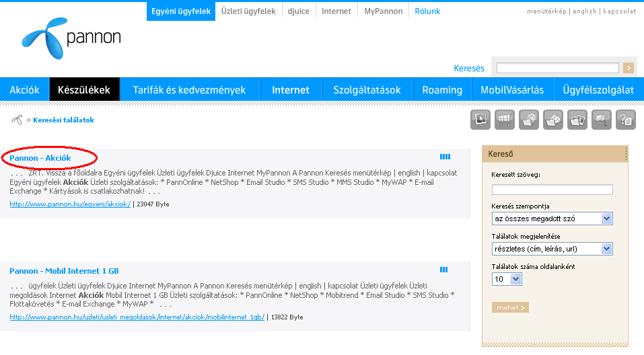Click the 13822 Byte size text
This screenshot has height=355, width=644.
[x=287, y=317]
